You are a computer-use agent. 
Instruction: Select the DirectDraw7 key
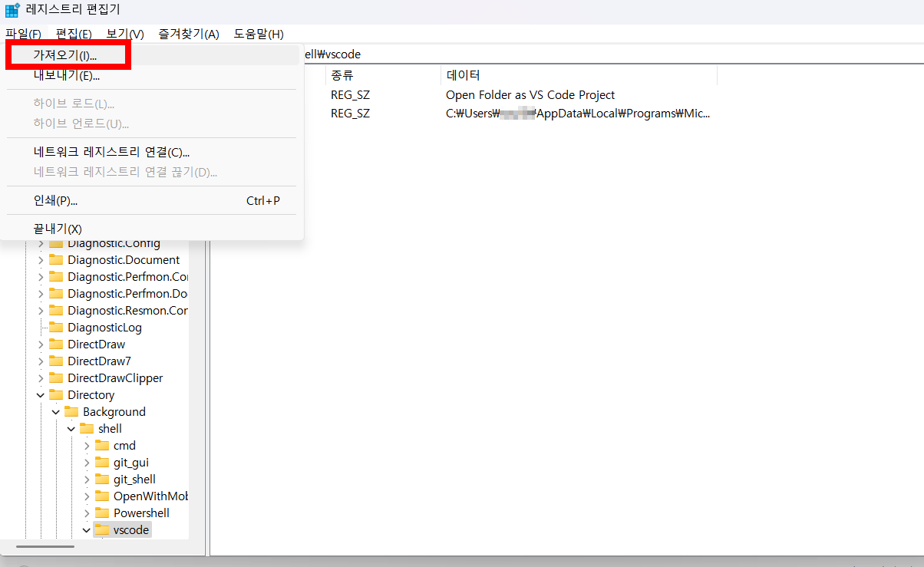(99, 361)
